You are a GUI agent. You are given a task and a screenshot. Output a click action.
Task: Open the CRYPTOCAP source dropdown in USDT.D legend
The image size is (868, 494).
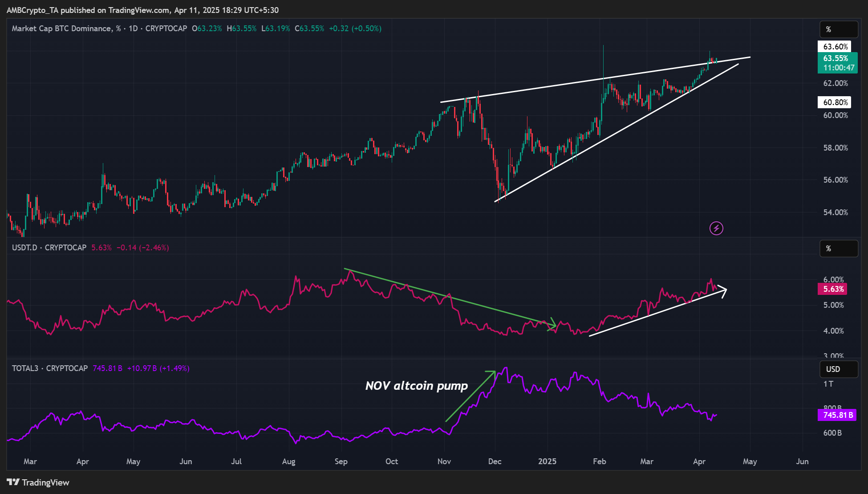65,248
